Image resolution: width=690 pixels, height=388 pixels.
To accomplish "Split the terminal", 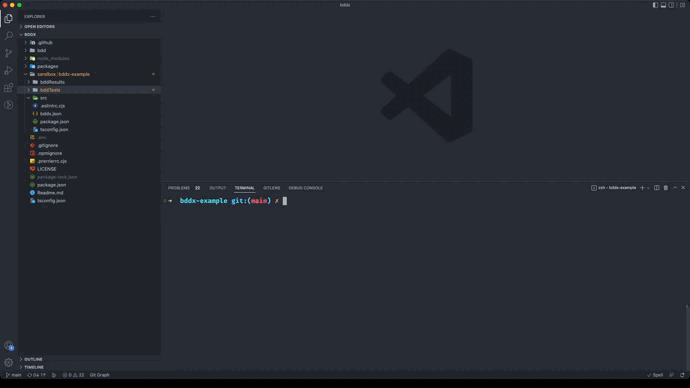I will pos(657,188).
